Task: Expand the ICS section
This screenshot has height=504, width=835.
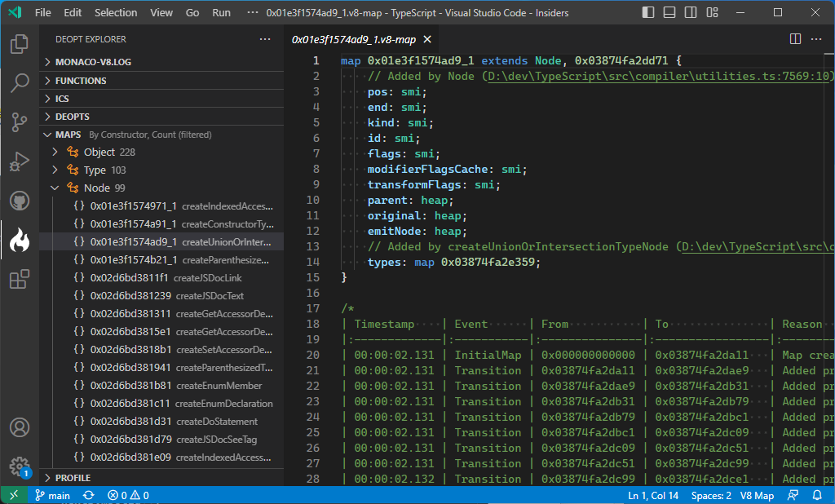Action: point(161,99)
